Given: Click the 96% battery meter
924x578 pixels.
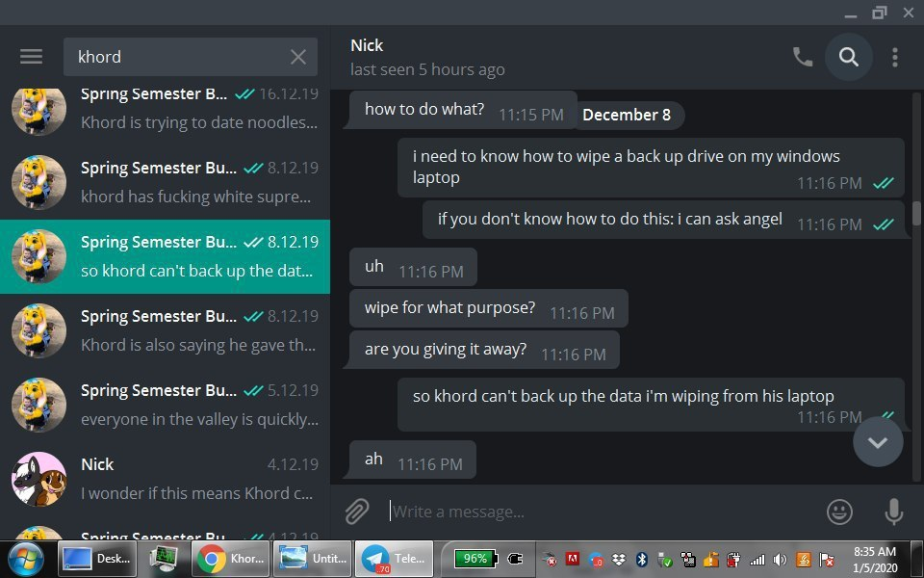Looking at the screenshot, I should tap(476, 559).
